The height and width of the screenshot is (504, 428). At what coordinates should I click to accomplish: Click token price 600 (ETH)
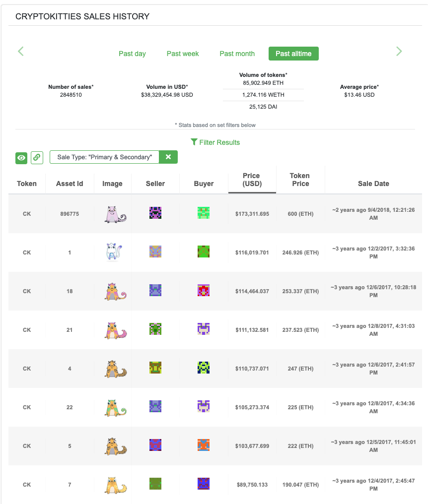tap(300, 214)
